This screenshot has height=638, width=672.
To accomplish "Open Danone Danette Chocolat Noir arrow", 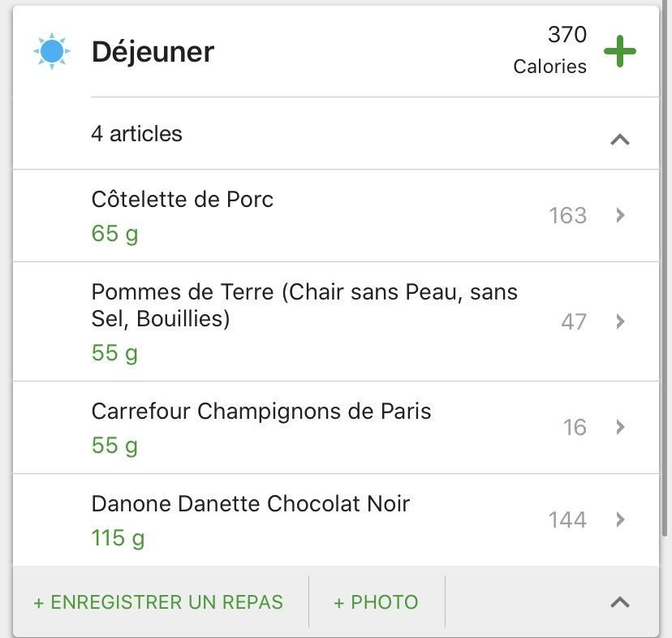I will (x=620, y=519).
